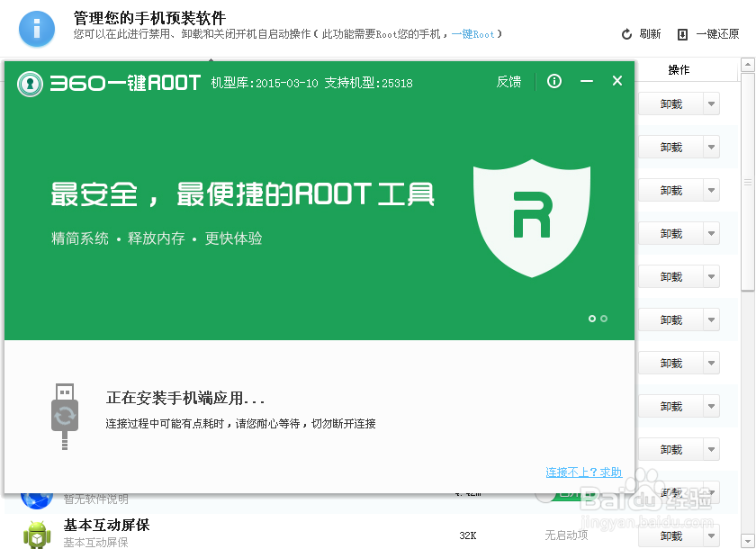Click the white shield R logo
Screen dimensions: 756x549
(x=532, y=218)
